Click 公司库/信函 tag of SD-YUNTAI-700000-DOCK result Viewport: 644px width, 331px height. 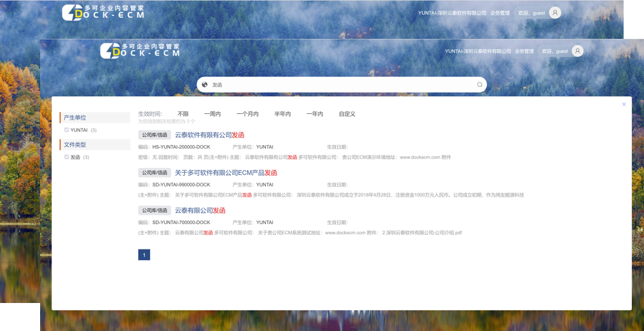point(155,210)
